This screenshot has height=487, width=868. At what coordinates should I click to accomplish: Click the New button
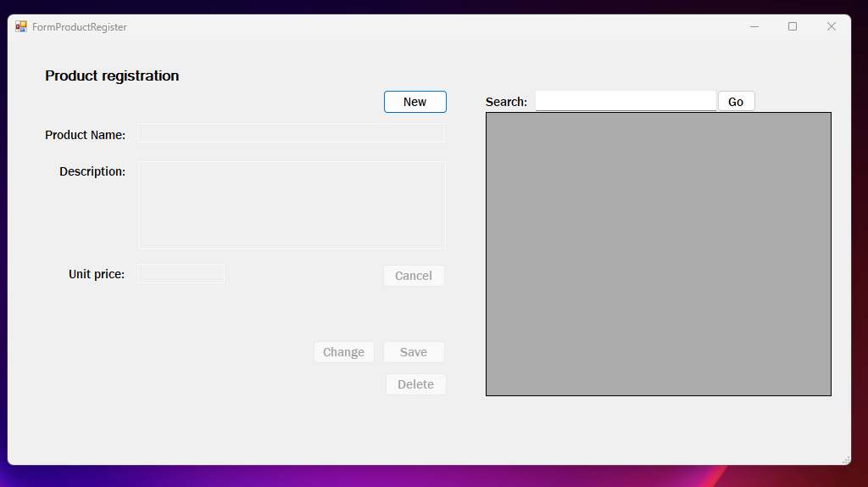tap(415, 102)
